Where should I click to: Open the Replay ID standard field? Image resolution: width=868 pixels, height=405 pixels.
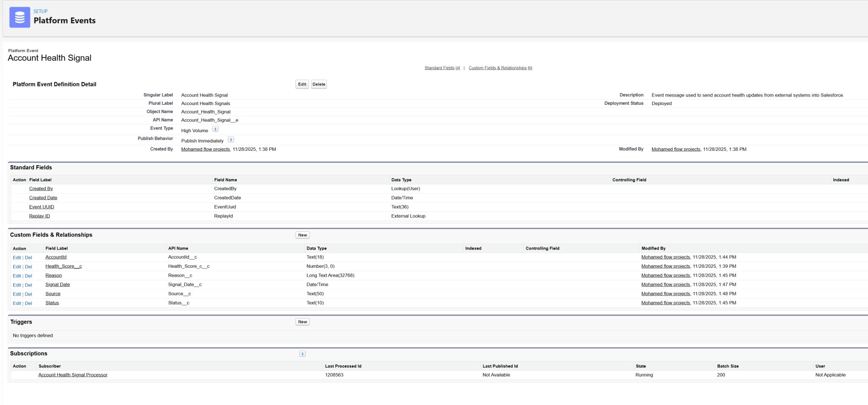(x=39, y=216)
